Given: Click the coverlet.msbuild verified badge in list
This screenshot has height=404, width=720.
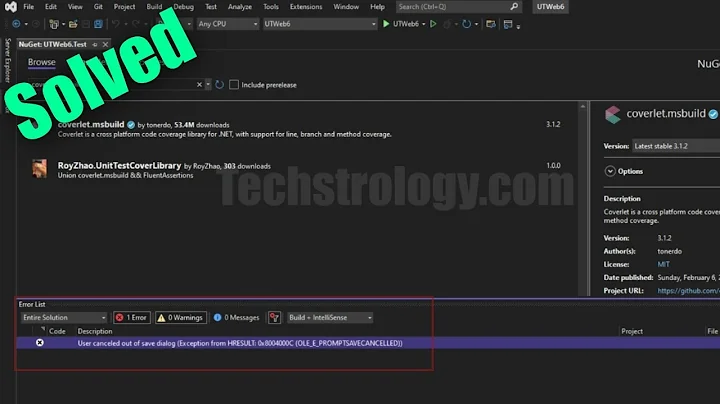Looking at the screenshot, I should [131, 125].
